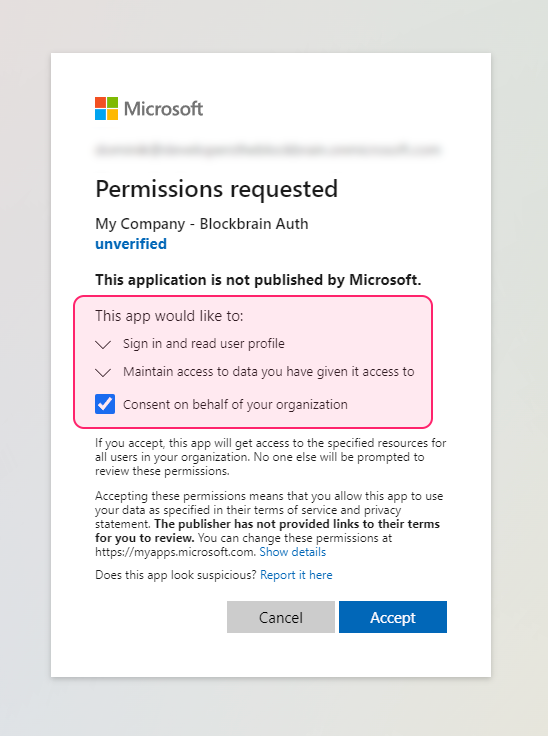Click the This app would like to label
The image size is (548, 736).
point(169,316)
